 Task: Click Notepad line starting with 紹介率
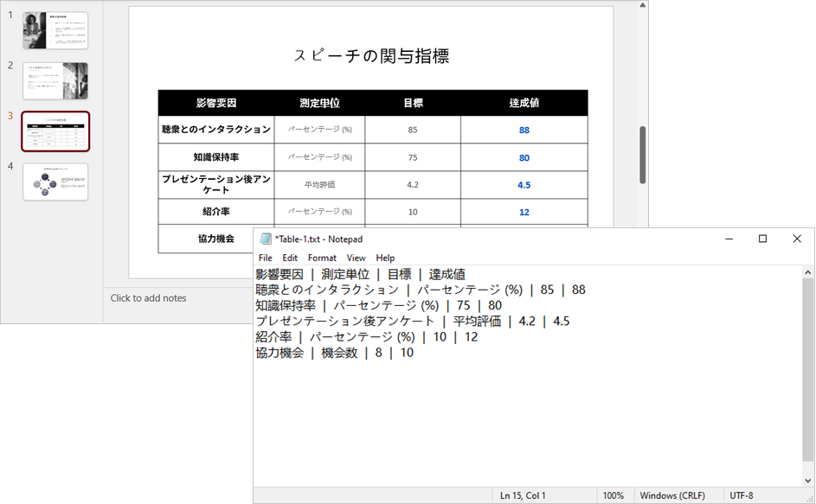coord(366,336)
